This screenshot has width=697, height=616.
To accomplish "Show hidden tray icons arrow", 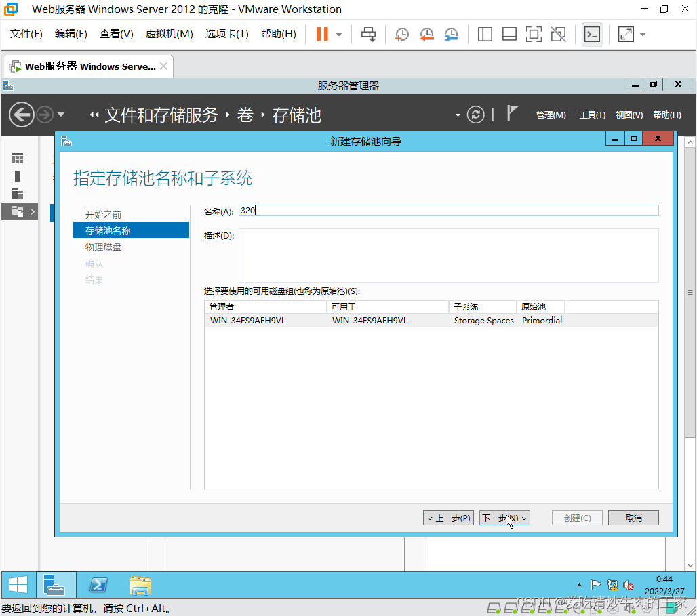I will [579, 585].
